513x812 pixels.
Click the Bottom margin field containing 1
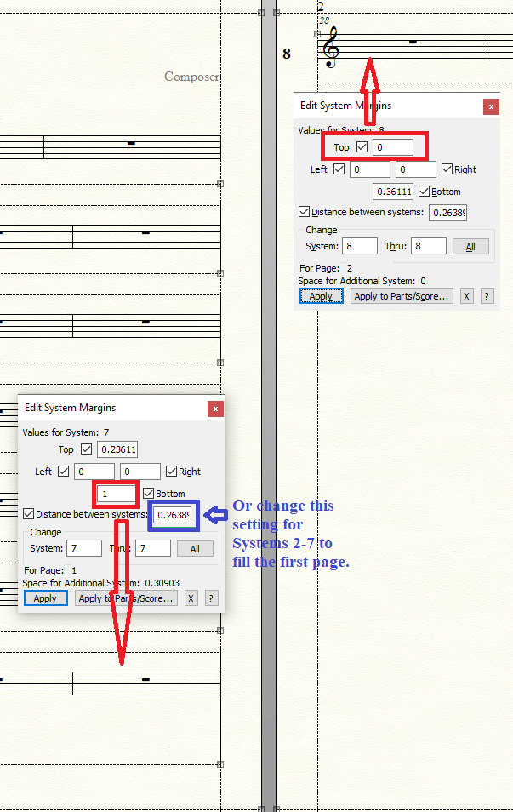tap(116, 494)
